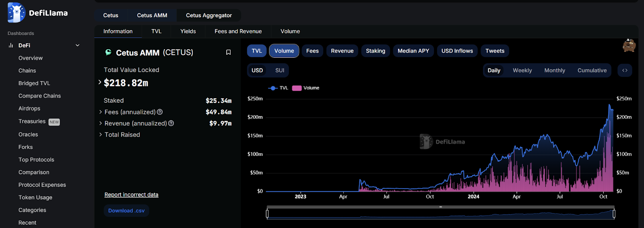Open Top Protocols in sidebar
This screenshot has height=228, width=644.
click(36, 160)
